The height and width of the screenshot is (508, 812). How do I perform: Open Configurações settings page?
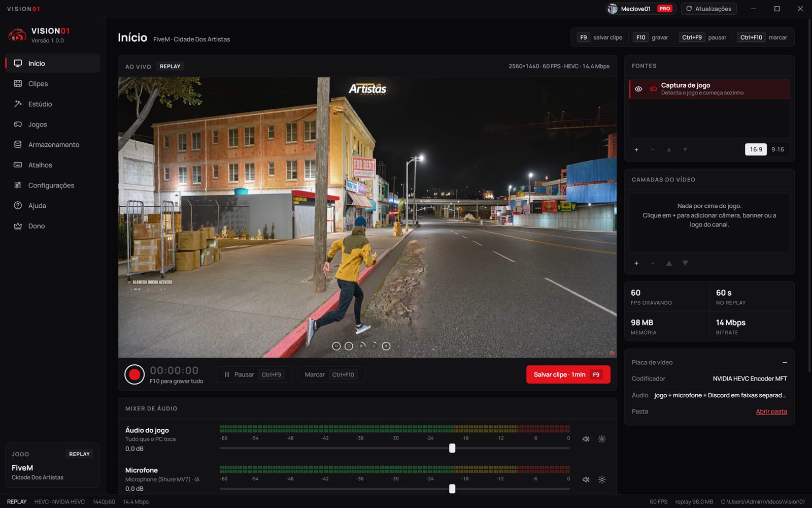(x=53, y=185)
